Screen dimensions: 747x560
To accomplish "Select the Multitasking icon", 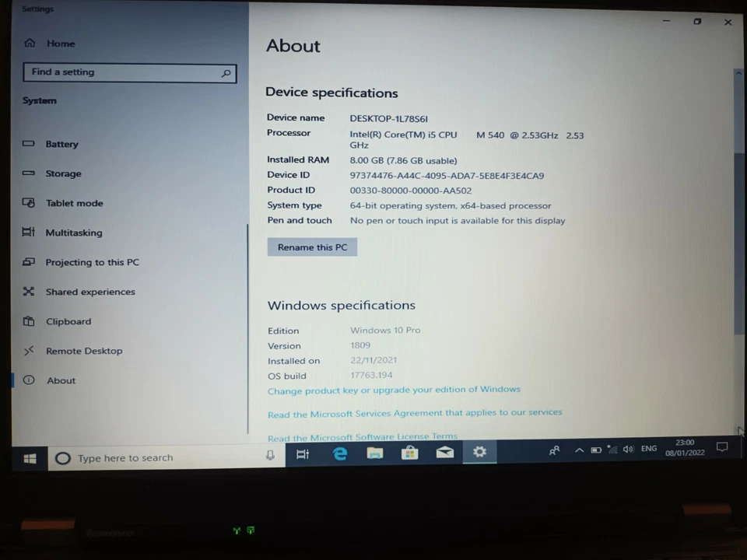I will [x=28, y=232].
